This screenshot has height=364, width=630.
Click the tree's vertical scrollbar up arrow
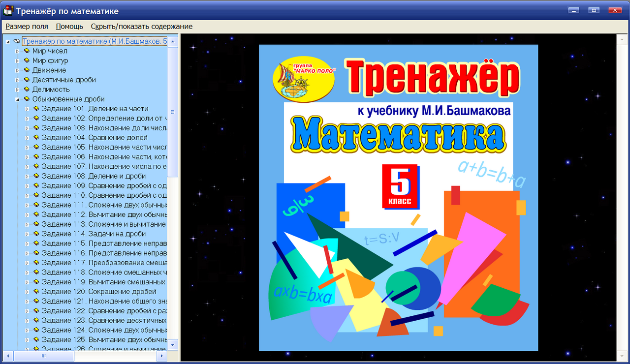pos(173,42)
